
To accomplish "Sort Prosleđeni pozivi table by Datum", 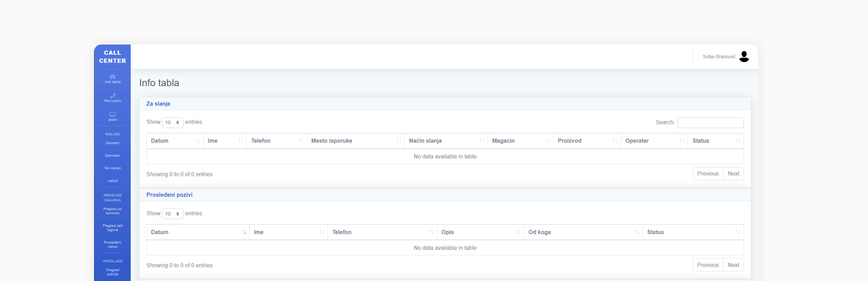I will 198,232.
